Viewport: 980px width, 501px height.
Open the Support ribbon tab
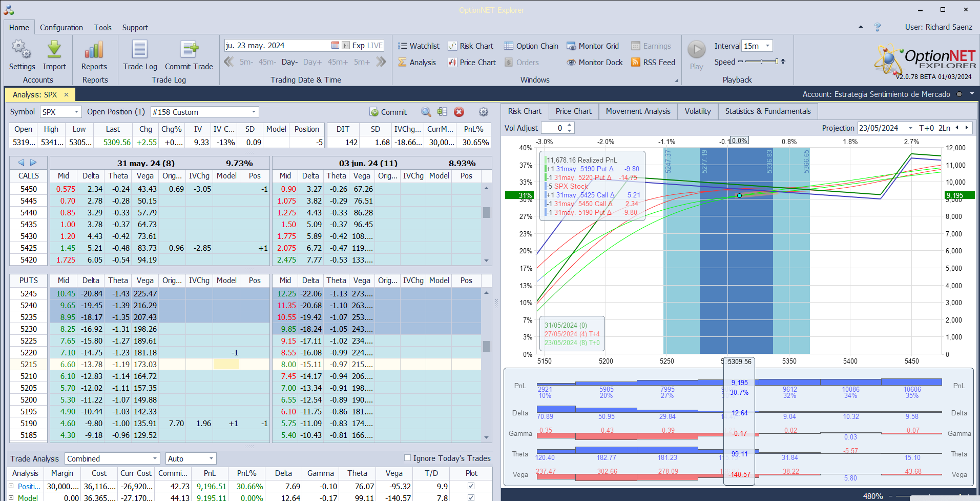135,28
